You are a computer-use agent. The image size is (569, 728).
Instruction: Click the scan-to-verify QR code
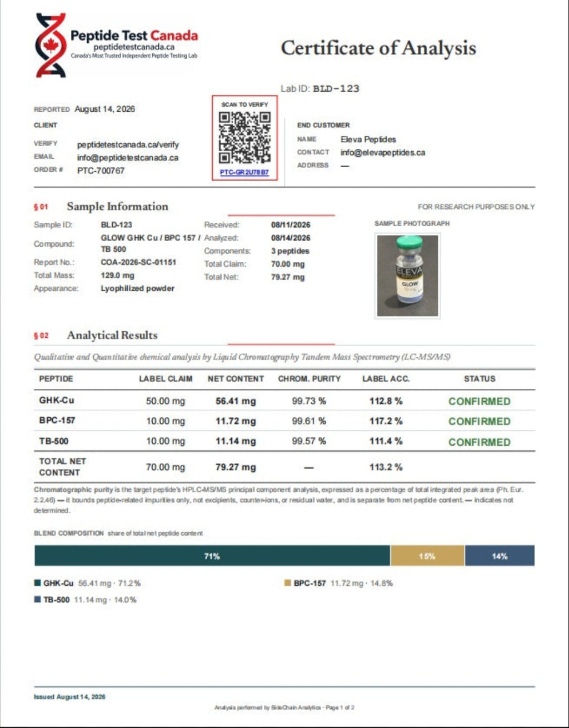[244, 137]
